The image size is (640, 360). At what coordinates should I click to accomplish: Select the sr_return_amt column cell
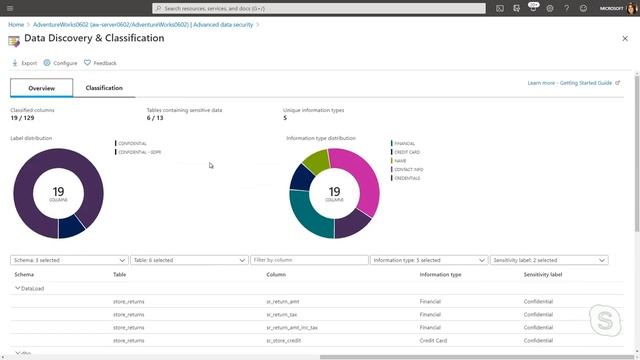[x=283, y=302]
